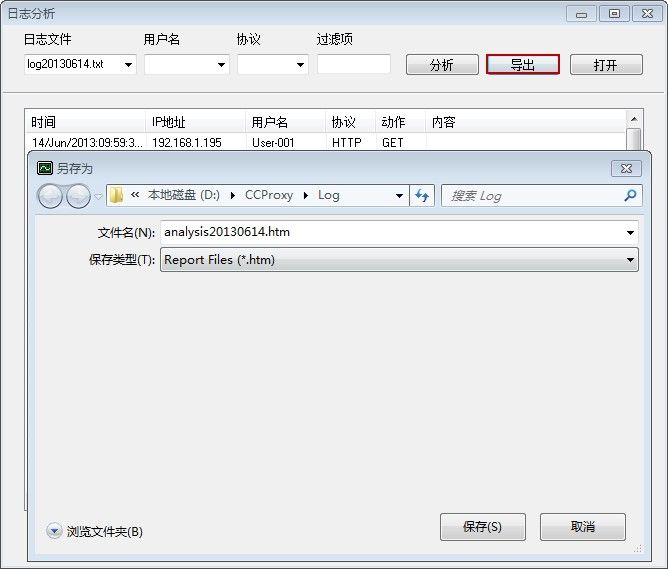668x569 pixels.
Task: Open the user name dropdown in top filter row
Action: [221, 65]
